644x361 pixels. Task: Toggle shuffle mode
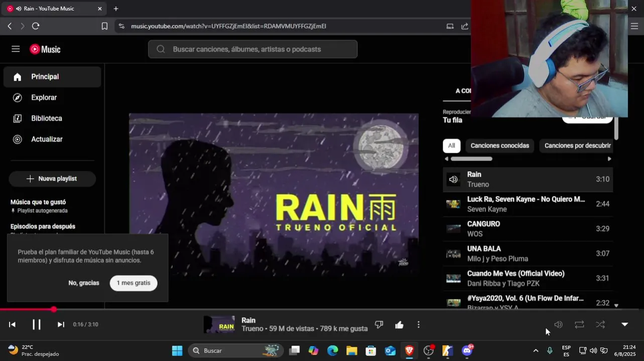600,324
